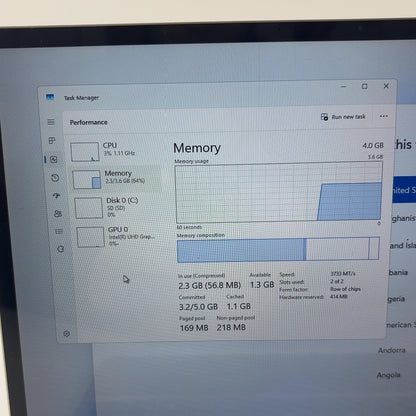Select the Performance page icon

tap(54, 159)
